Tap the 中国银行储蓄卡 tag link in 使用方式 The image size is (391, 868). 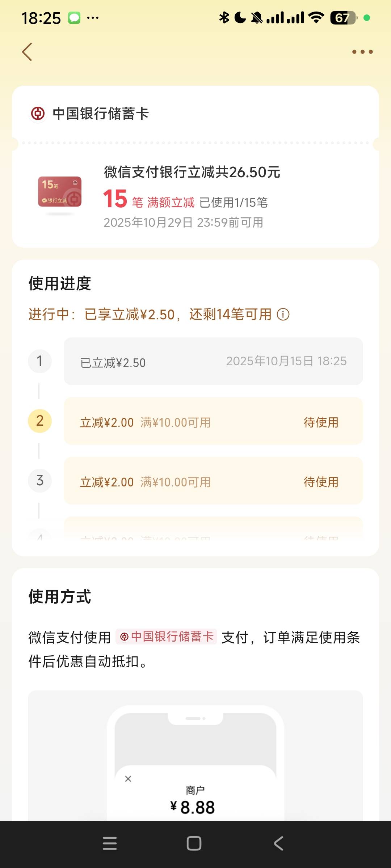pos(167,637)
